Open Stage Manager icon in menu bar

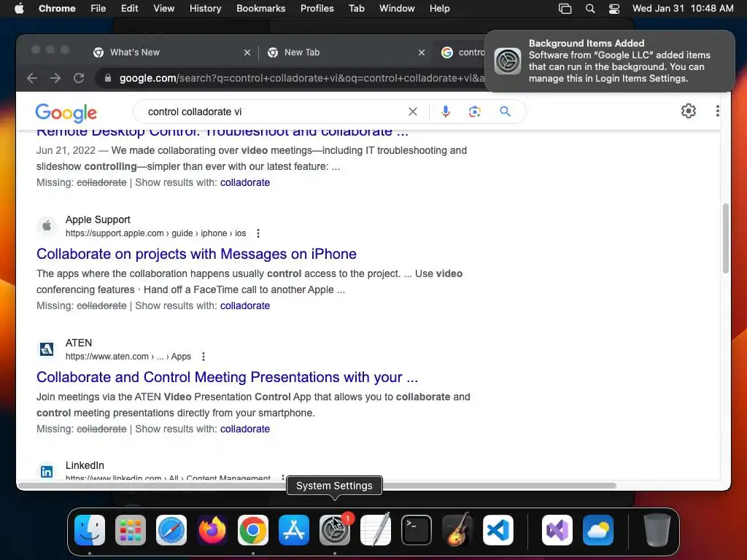[x=565, y=9]
